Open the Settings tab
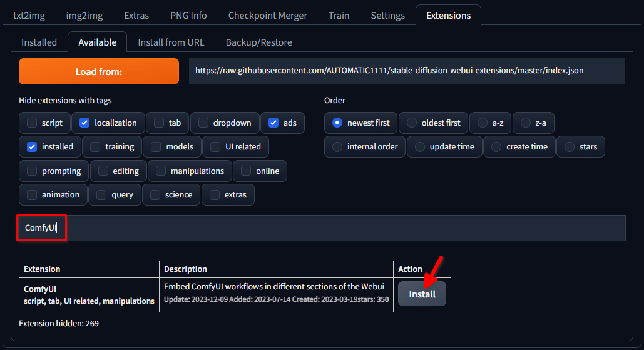The width and height of the screenshot is (644, 350). click(388, 16)
